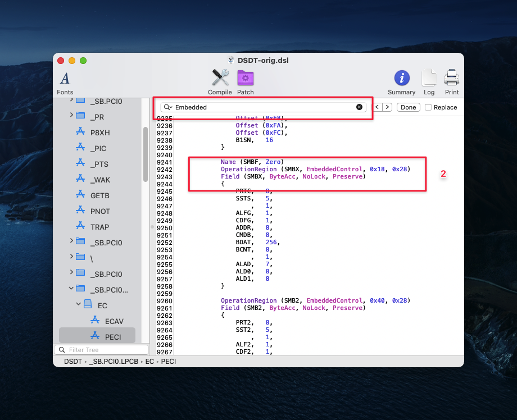This screenshot has height=420, width=517.
Task: Enable the Replace checkbox
Action: click(428, 107)
